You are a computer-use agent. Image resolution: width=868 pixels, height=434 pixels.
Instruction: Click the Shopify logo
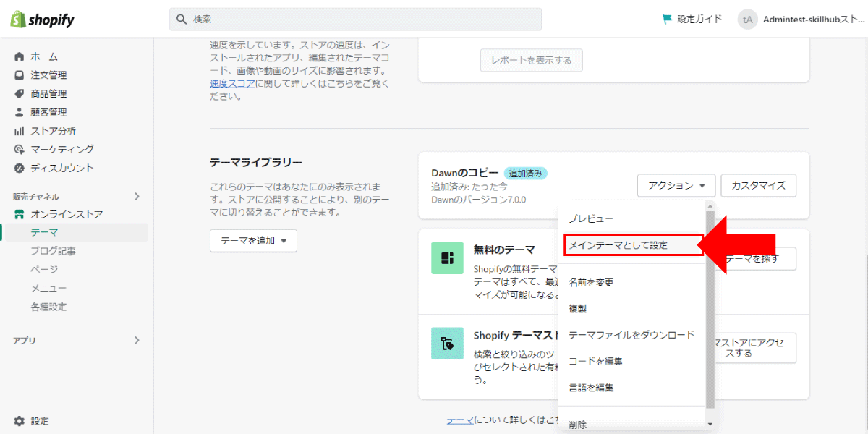tap(42, 20)
